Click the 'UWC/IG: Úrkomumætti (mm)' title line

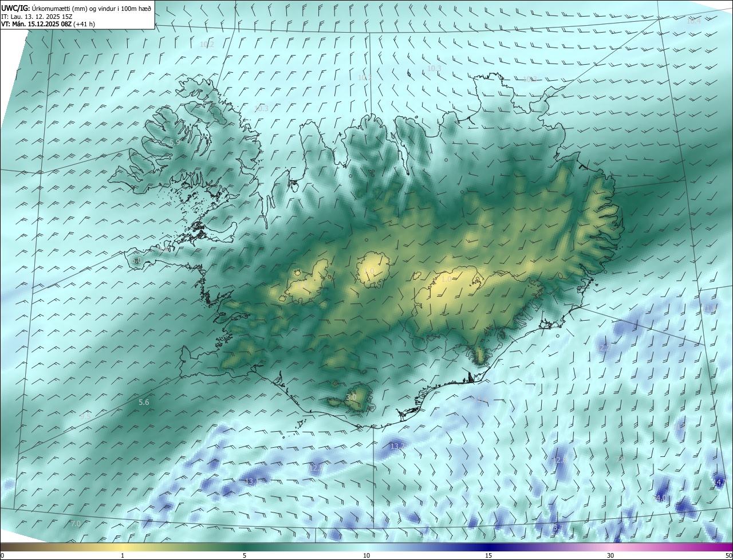tap(76, 8)
